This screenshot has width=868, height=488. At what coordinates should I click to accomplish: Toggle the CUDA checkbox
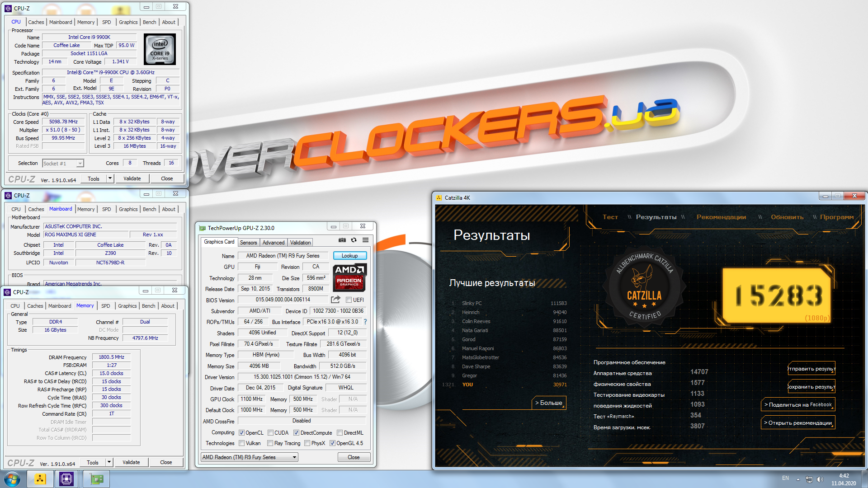[270, 433]
